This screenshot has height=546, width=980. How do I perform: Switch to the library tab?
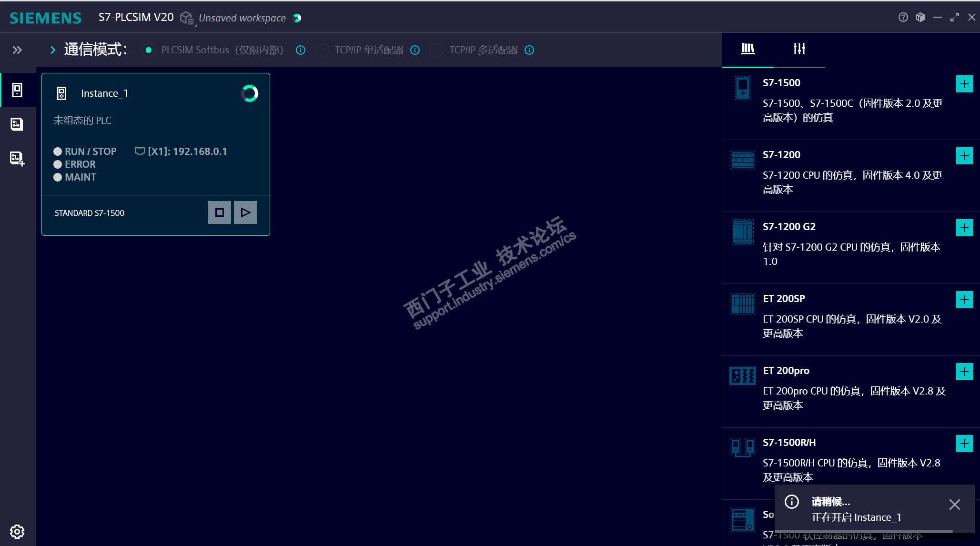pos(748,49)
